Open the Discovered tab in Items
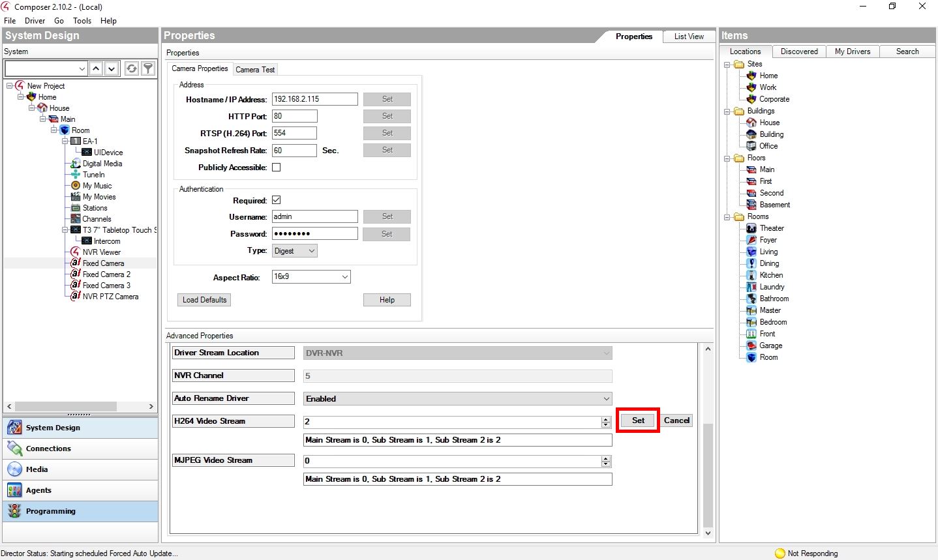The width and height of the screenshot is (938, 560). (799, 52)
